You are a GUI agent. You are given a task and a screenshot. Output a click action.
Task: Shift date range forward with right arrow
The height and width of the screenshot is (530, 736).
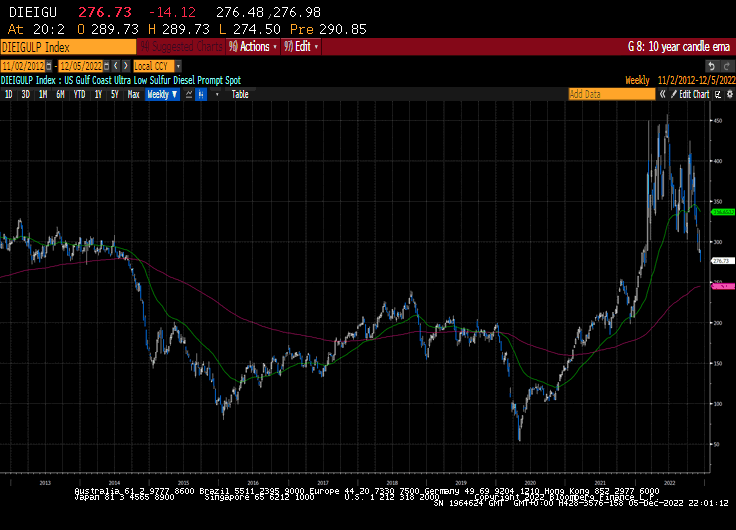pyautogui.click(x=125, y=66)
